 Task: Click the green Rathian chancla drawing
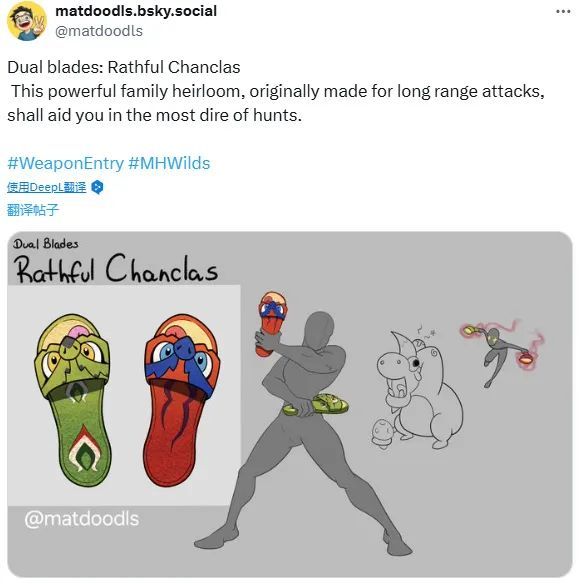pos(73,400)
